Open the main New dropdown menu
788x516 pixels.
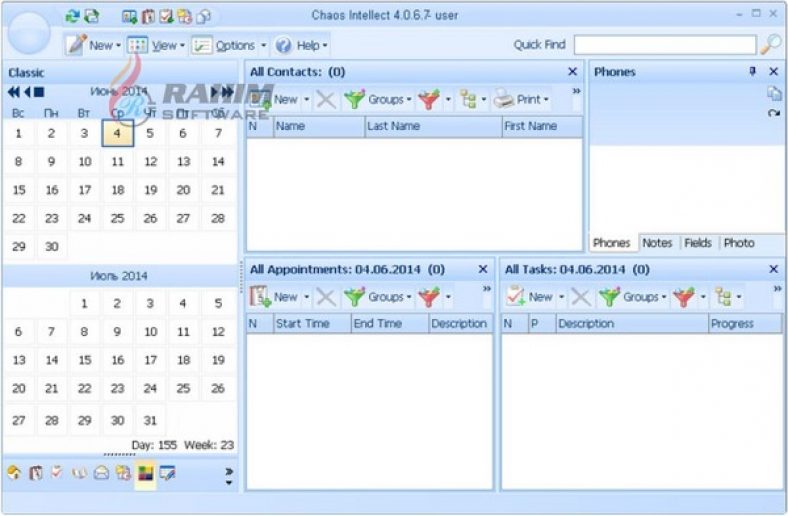tap(93, 45)
